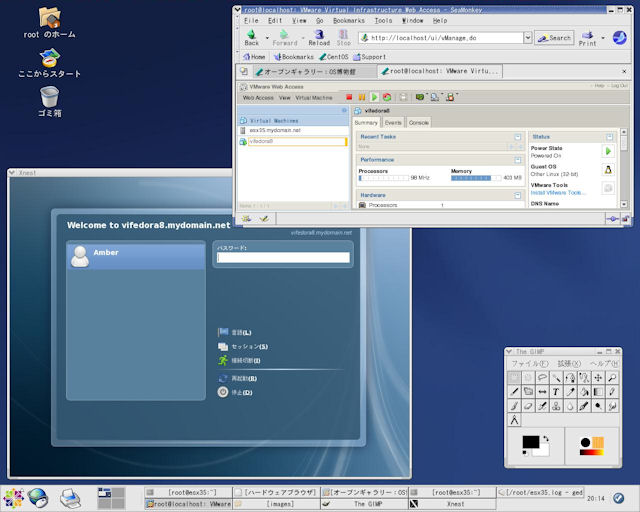
Task: Select the Blend gradient tool in GIMP
Action: [x=598, y=392]
